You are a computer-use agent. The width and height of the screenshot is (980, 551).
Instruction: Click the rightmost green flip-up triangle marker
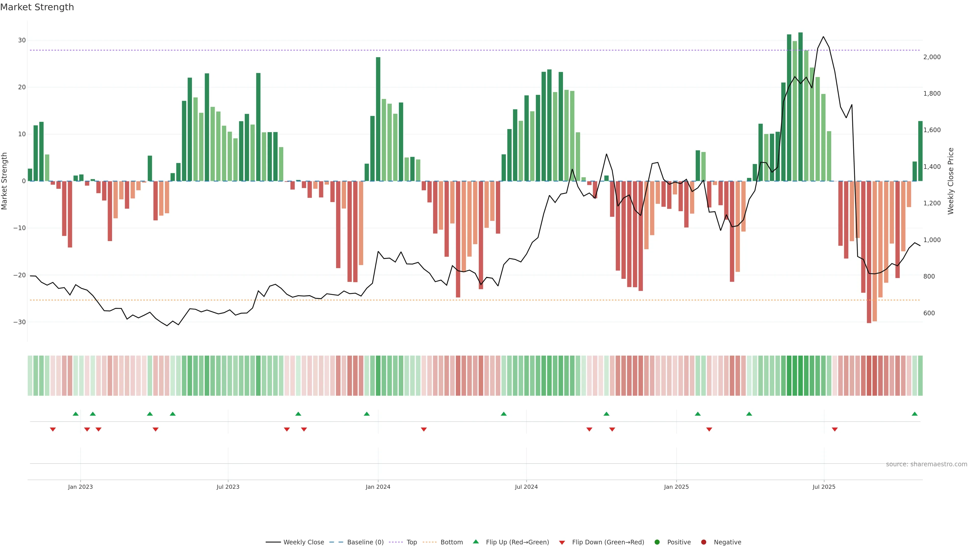915,414
